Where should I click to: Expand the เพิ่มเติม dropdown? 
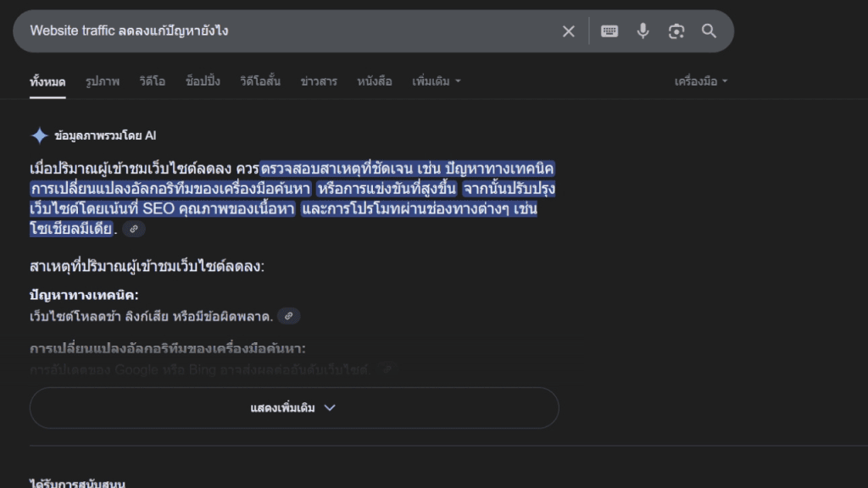[x=436, y=80]
